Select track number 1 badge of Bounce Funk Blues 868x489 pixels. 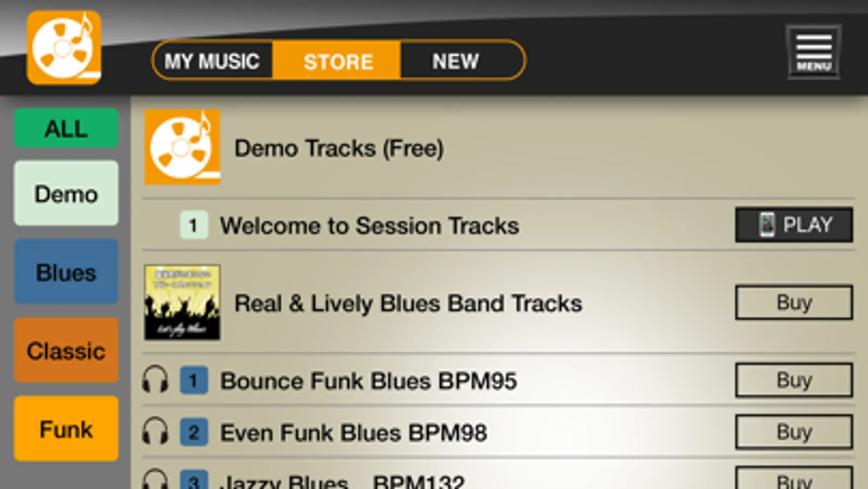194,380
